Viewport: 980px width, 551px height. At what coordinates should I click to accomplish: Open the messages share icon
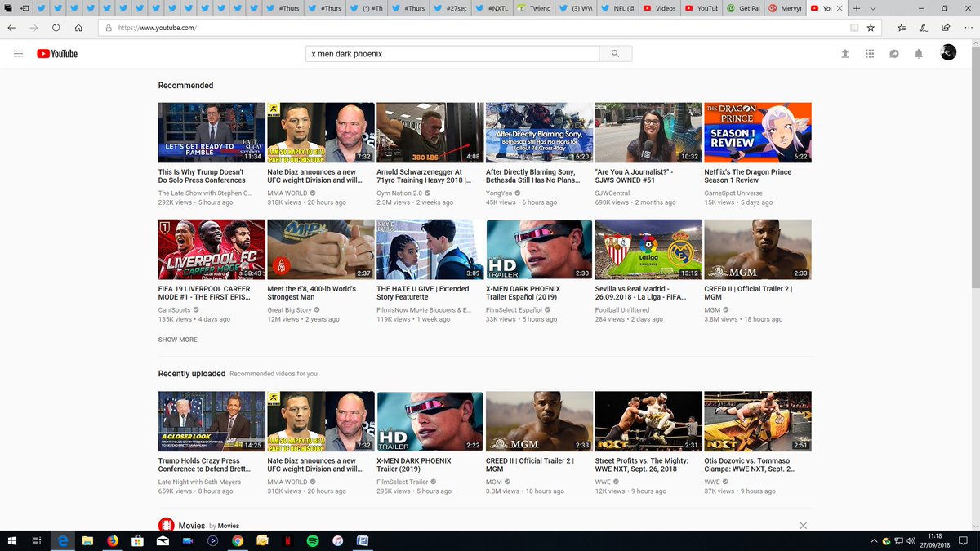click(894, 54)
